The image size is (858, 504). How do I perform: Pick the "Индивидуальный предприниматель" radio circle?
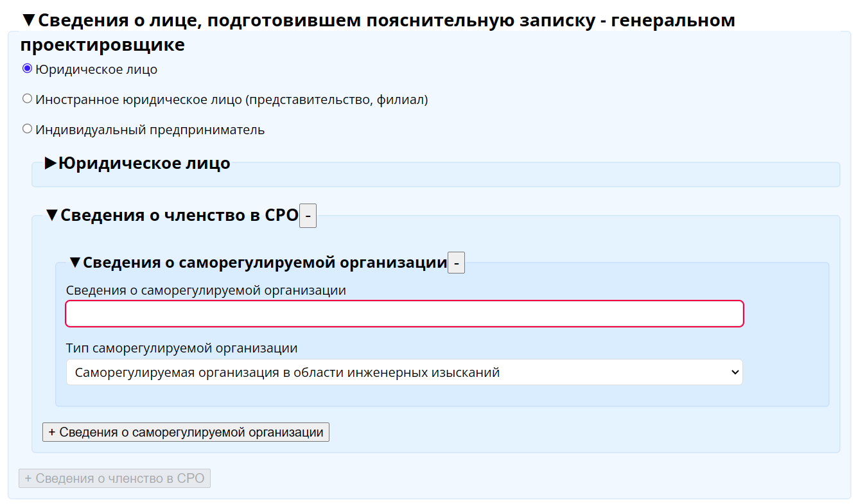[x=27, y=129]
